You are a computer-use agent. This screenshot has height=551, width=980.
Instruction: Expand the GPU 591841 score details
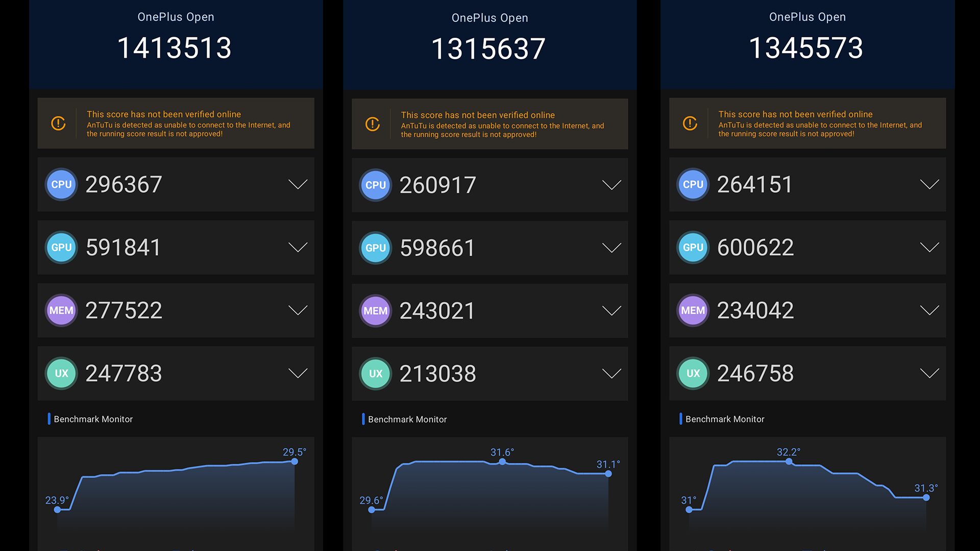tap(298, 247)
